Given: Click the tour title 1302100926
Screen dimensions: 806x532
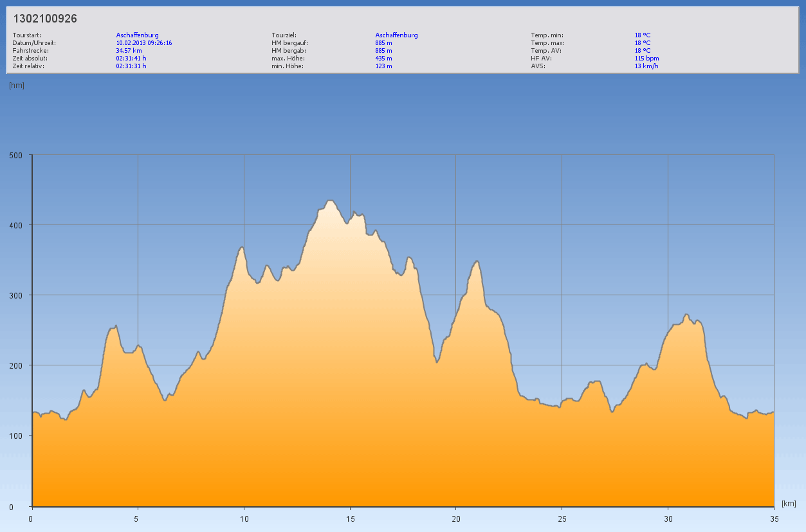Looking at the screenshot, I should click(x=45, y=19).
